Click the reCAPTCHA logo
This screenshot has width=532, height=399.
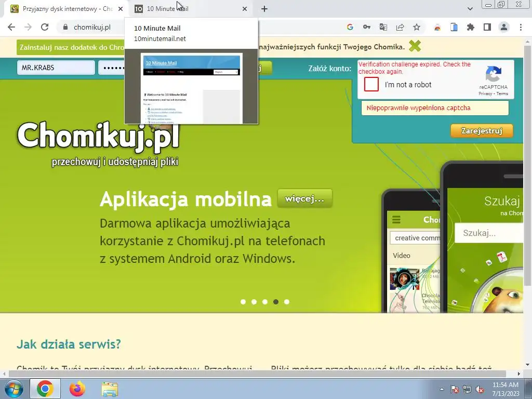coord(494,74)
